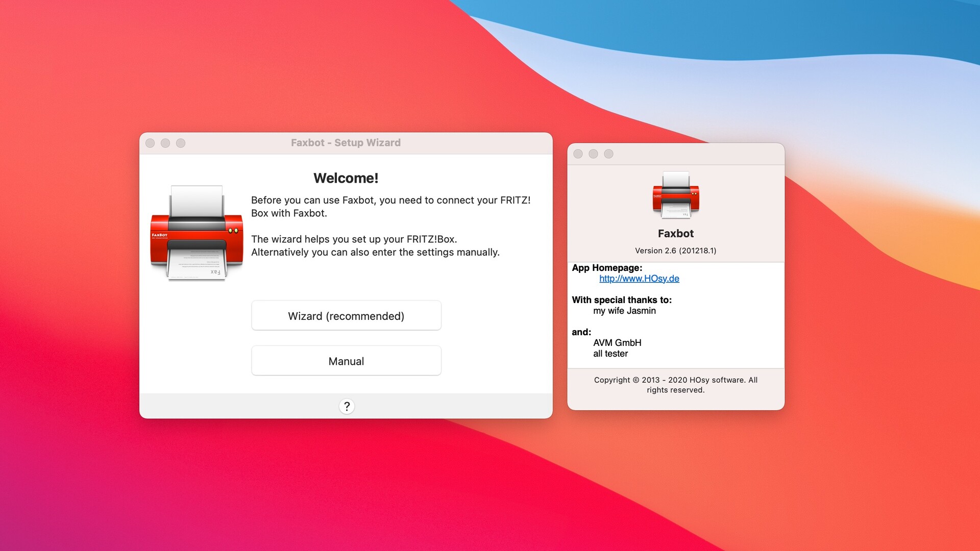The height and width of the screenshot is (551, 980).
Task: Choose the Manual setup button
Action: tap(346, 361)
